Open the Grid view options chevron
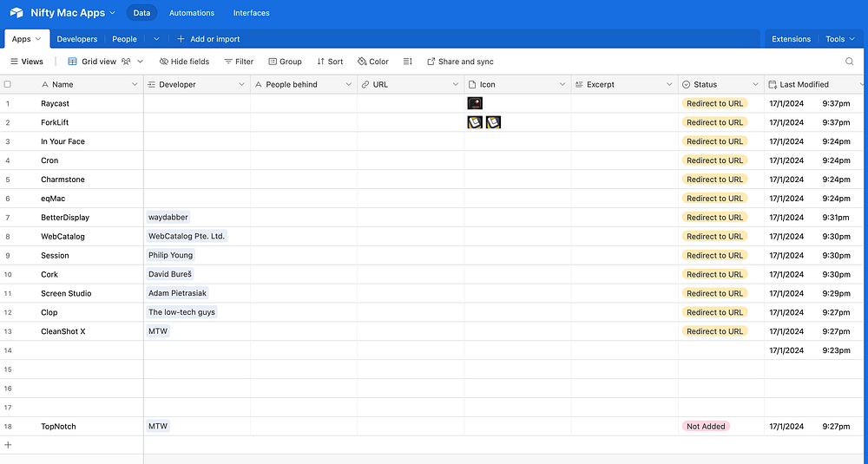The image size is (868, 464). (140, 62)
